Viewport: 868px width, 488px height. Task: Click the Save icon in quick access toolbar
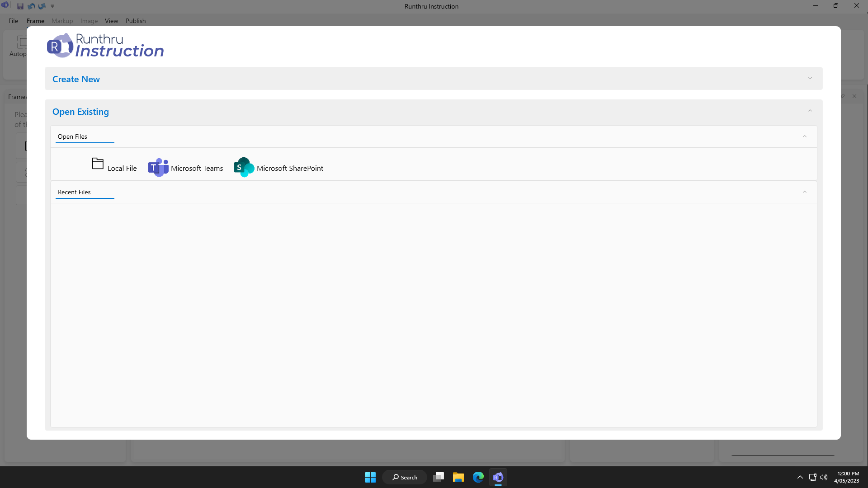[20, 6]
